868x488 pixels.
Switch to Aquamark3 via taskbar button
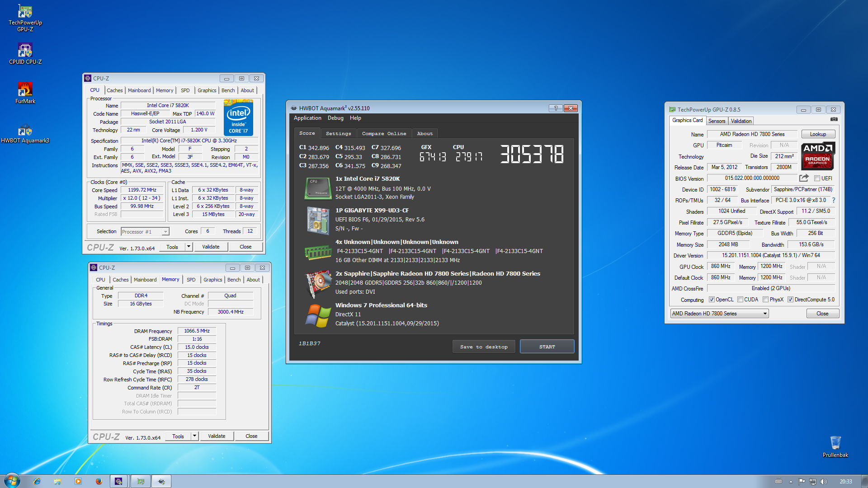pyautogui.click(x=161, y=482)
